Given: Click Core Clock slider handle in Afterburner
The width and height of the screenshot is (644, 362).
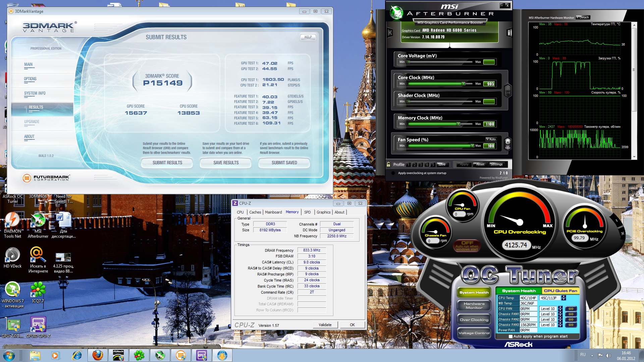Looking at the screenshot, I should coord(464,84).
